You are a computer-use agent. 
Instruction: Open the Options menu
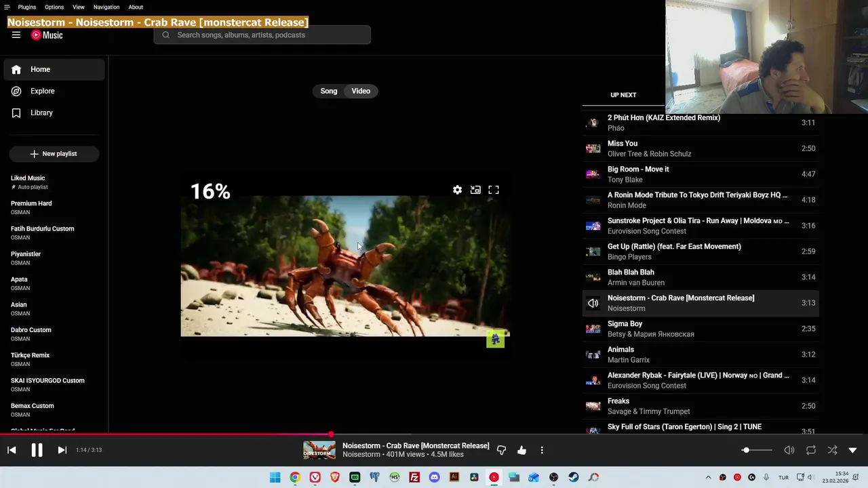(54, 7)
